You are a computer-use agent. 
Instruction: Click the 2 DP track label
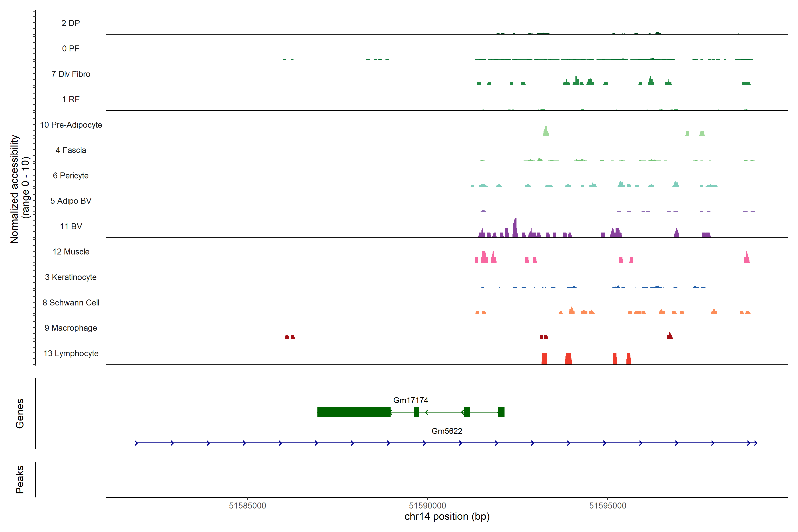point(70,23)
